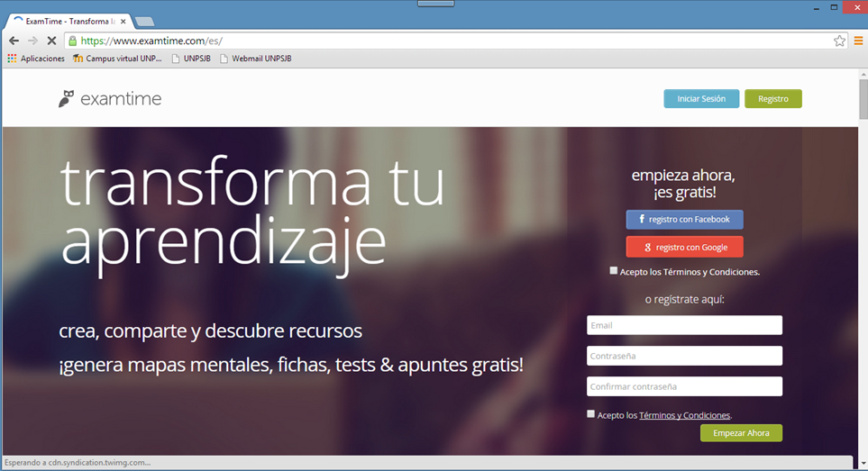Click the Iniciar Sesión button
This screenshot has height=471, width=868.
pos(701,99)
